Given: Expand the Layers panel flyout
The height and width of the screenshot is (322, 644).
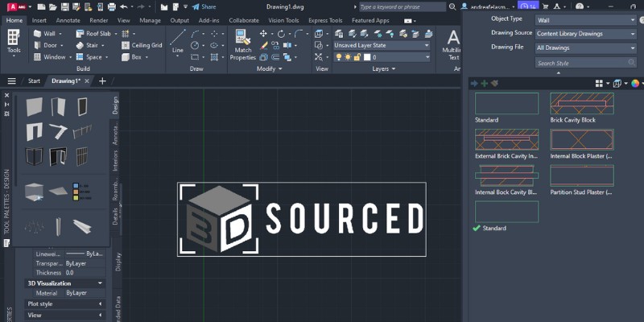Looking at the screenshot, I should point(384,69).
